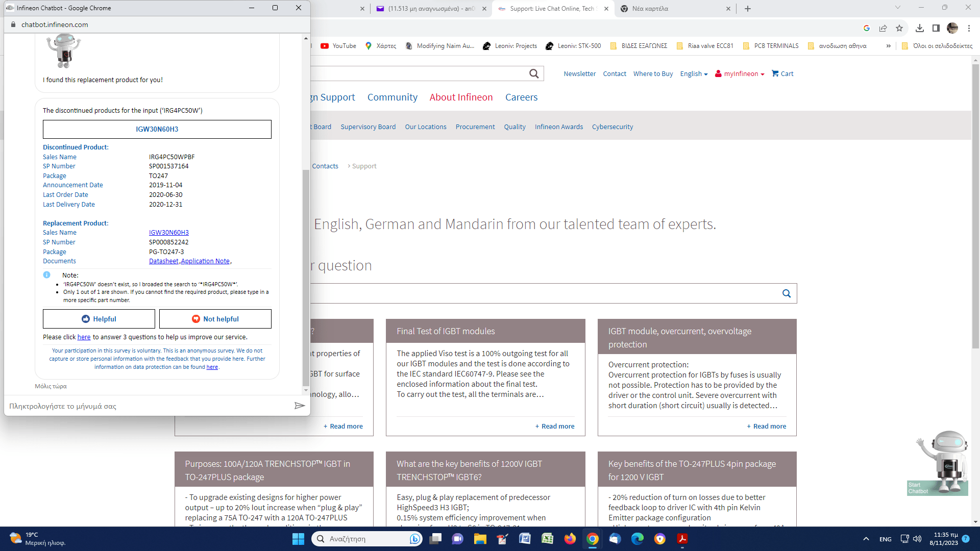This screenshot has height=551, width=980.
Task: Send the chatbot message arrow icon
Action: tap(300, 406)
